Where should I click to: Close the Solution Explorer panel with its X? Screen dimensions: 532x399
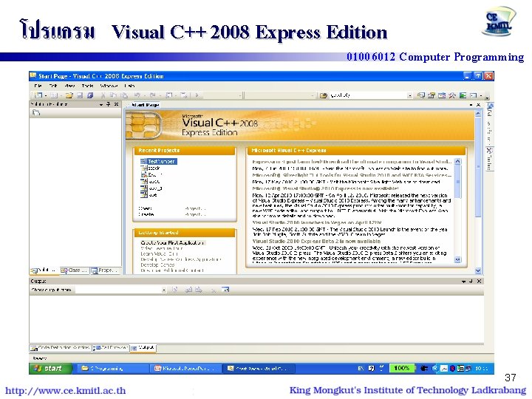pyautogui.click(x=116, y=104)
